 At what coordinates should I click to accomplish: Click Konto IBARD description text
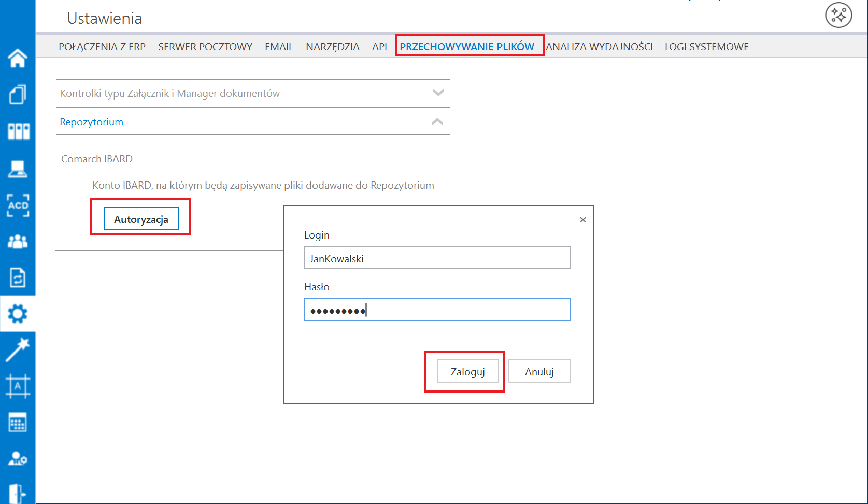coord(263,185)
